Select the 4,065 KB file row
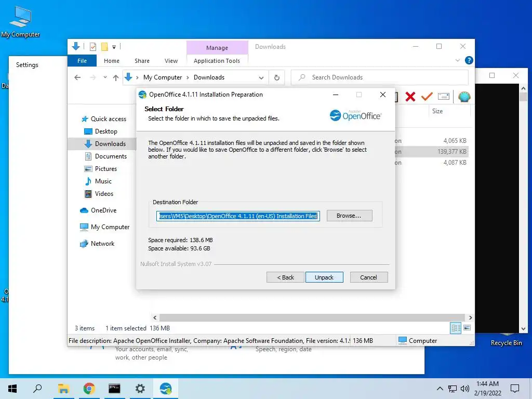This screenshot has width=532, height=399. pos(432,140)
